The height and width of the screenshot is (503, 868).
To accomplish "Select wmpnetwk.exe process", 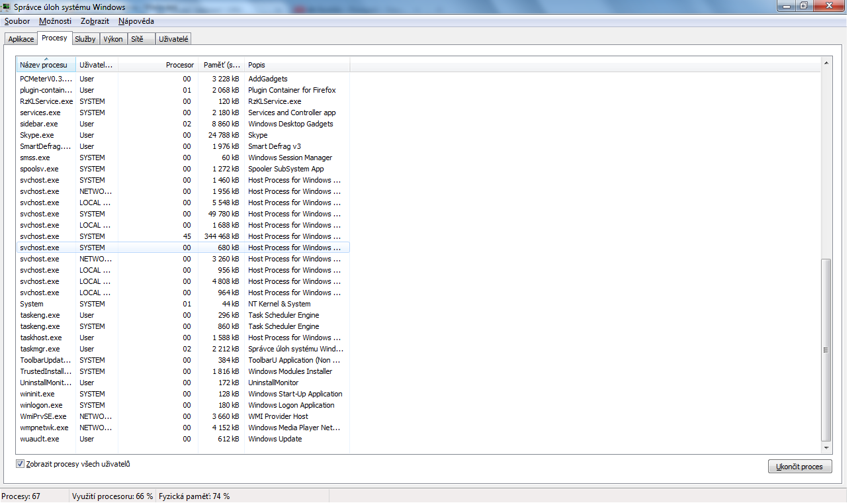I will tap(183, 428).
